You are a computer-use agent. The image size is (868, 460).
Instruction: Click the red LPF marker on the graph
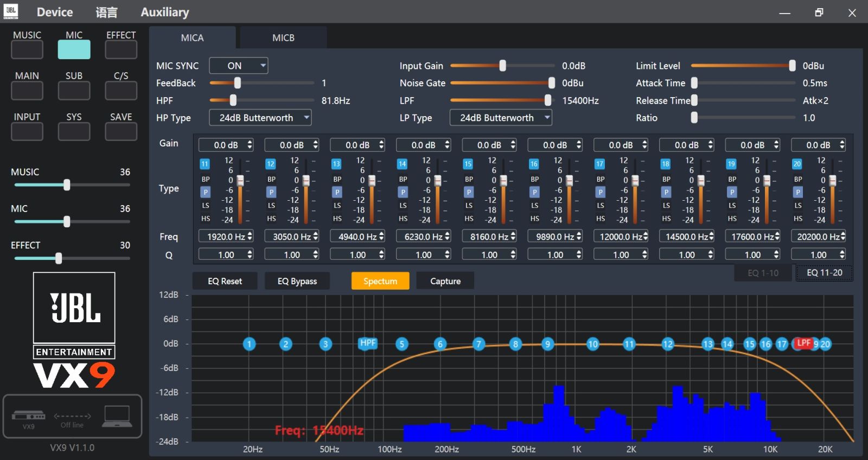tap(803, 343)
